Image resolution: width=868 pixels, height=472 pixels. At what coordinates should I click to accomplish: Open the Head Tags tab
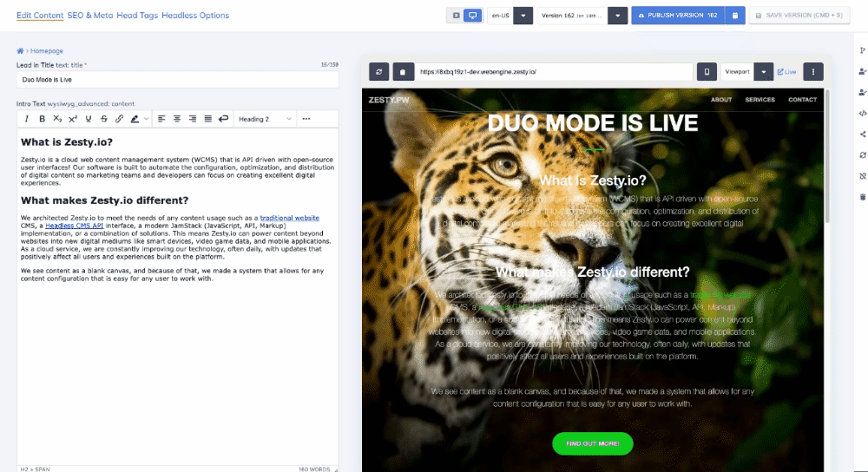tap(137, 16)
